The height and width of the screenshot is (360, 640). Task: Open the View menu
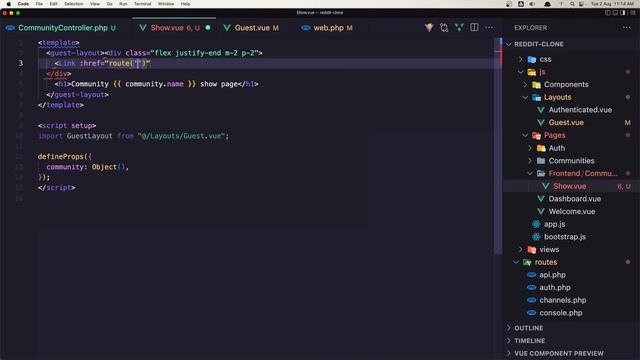[95, 4]
